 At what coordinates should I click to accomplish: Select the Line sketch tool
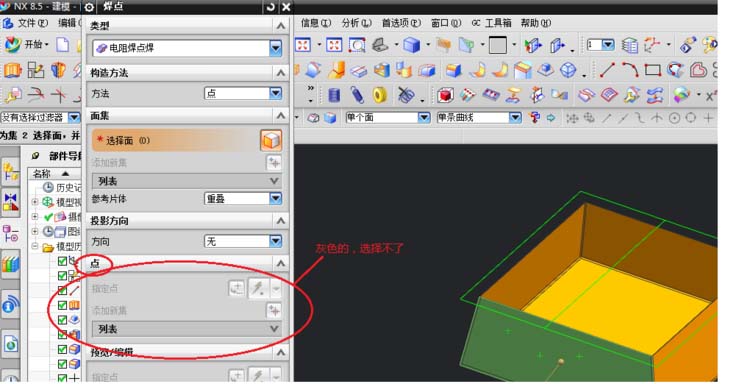click(x=607, y=70)
